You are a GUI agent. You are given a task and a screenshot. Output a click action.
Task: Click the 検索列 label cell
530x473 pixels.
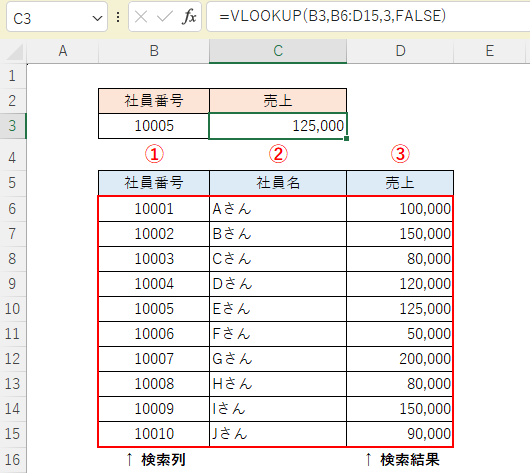(x=154, y=460)
